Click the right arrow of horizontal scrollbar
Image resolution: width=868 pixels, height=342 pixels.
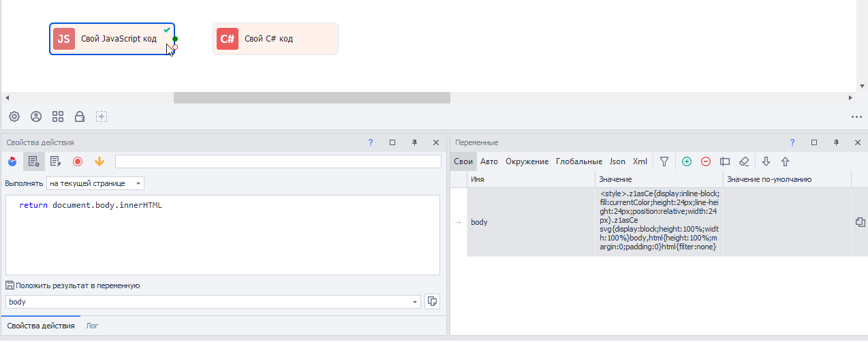tap(850, 98)
